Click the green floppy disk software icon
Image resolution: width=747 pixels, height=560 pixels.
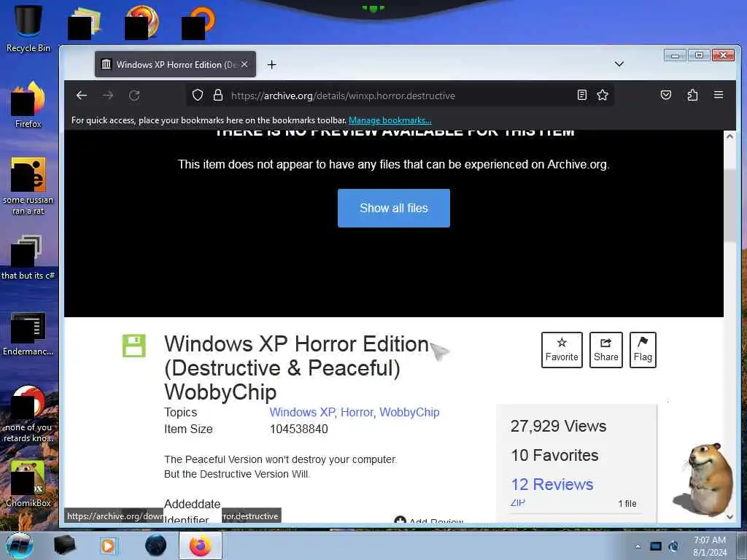click(x=134, y=346)
